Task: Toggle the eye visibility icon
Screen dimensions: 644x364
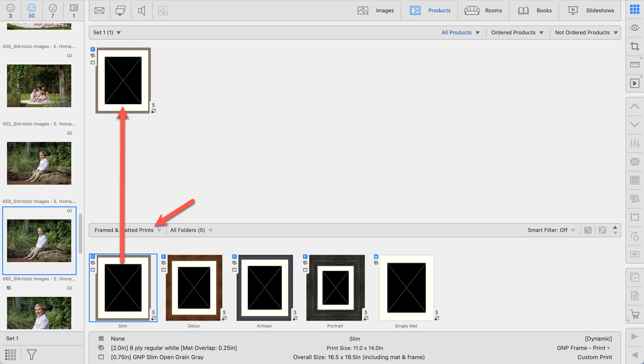Action: pos(634,28)
